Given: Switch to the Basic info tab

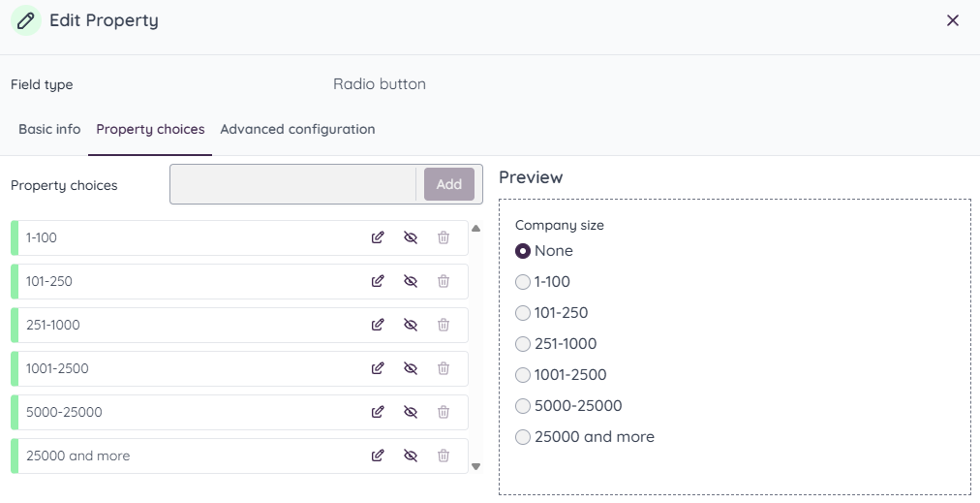Looking at the screenshot, I should pos(49,130).
